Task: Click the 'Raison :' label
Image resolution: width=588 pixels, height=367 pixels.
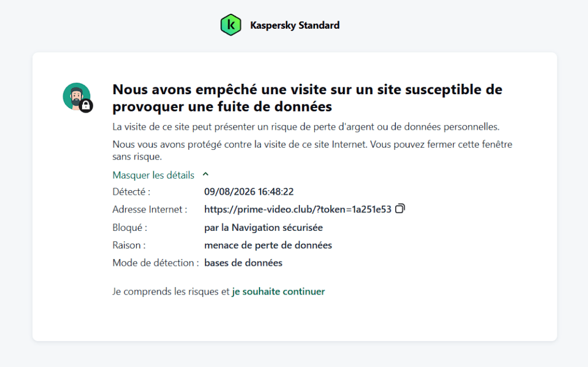Action: (x=129, y=245)
